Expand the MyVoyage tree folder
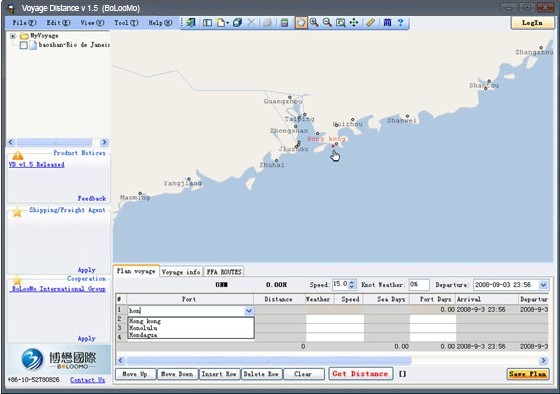Image resolution: width=560 pixels, height=394 pixels. (x=12, y=36)
